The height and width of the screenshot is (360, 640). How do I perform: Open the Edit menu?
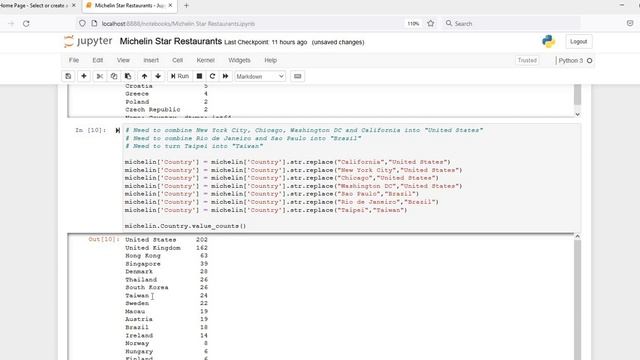(98, 60)
